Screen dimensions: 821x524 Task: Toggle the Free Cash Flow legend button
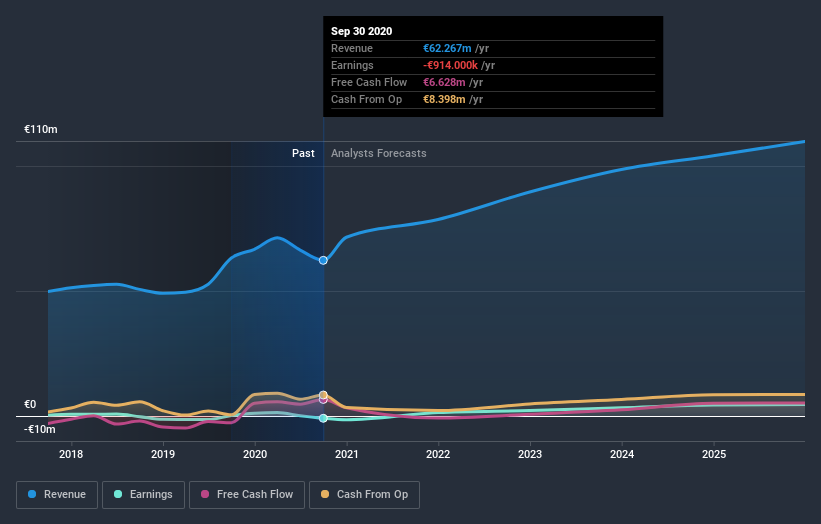(x=247, y=495)
